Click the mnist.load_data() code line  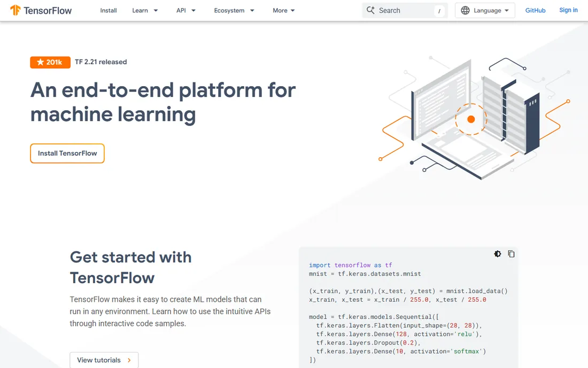[x=408, y=291]
